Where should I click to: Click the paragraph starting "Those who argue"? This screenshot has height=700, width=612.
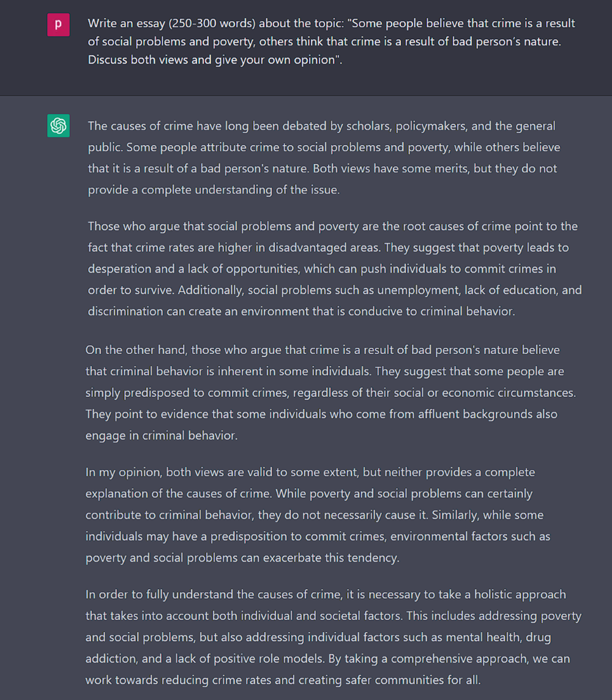[x=335, y=268]
